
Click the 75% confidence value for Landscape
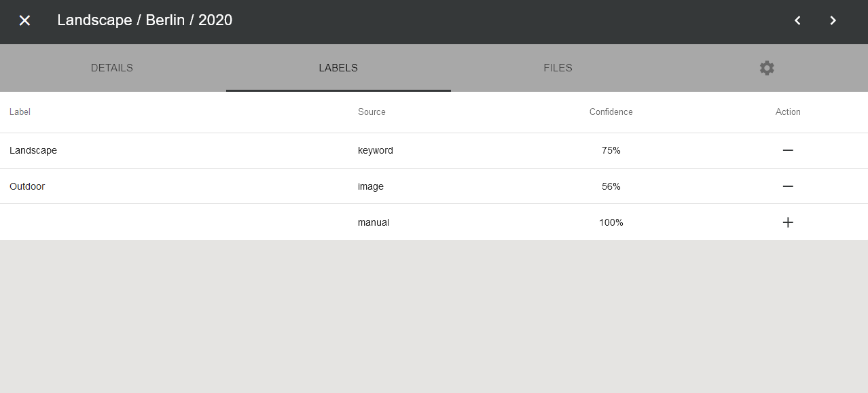[611, 150]
